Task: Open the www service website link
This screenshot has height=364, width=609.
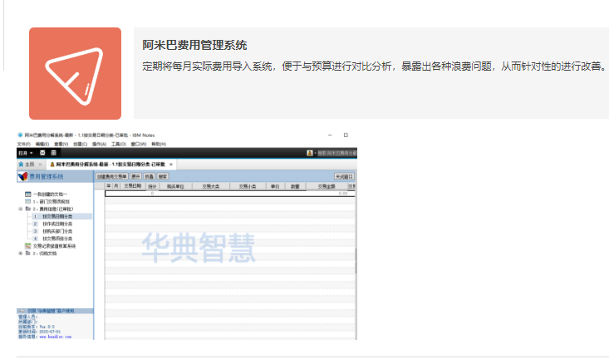Action: (56, 337)
